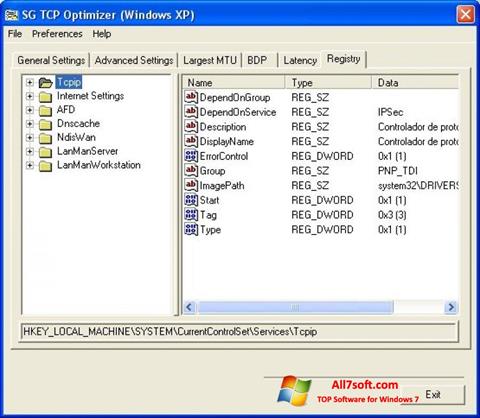Click the Tcpip open folder icon
This screenshot has width=480, height=418.
point(45,82)
